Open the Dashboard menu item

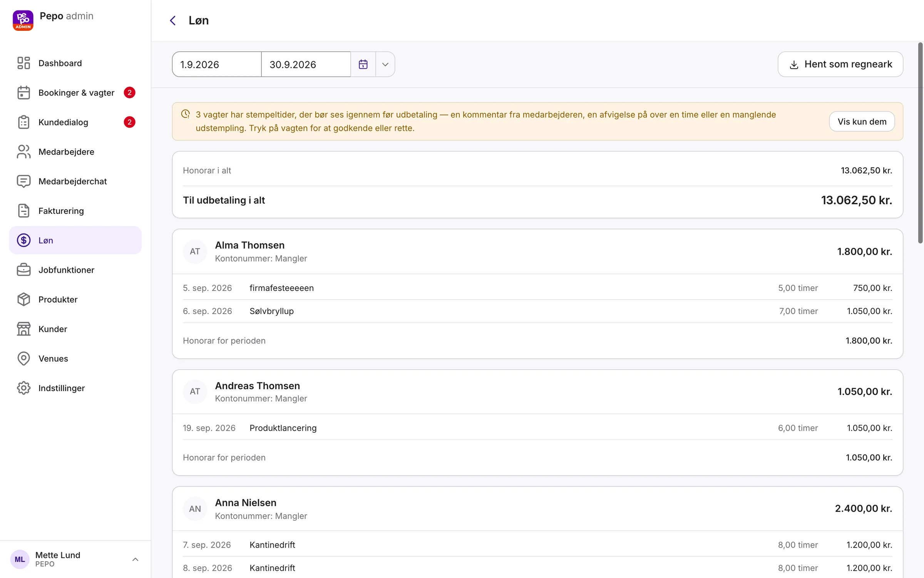tap(75, 63)
